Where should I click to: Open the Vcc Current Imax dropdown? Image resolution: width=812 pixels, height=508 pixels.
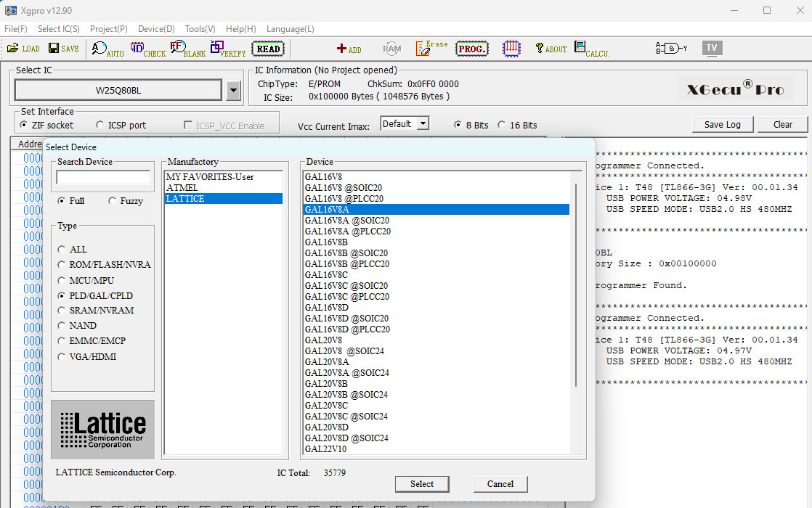(423, 123)
